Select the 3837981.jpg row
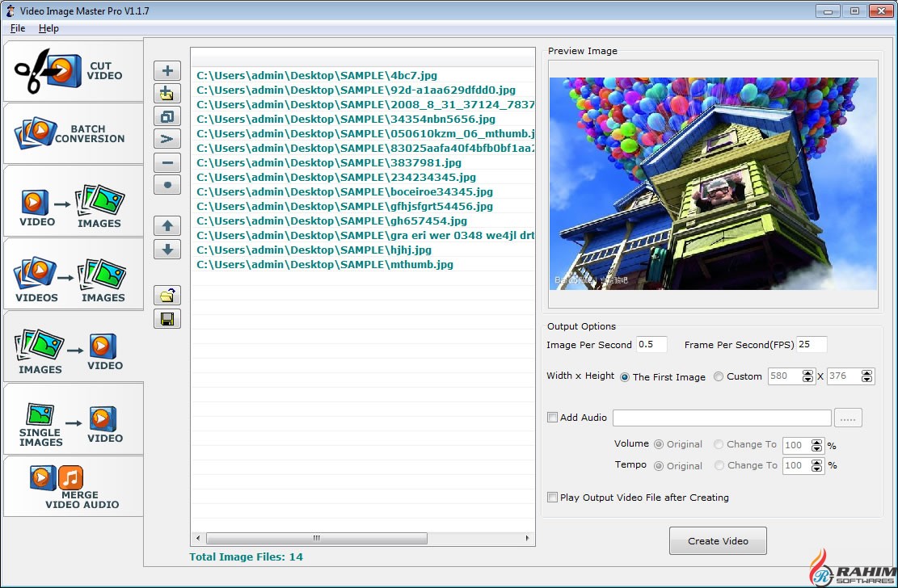 pos(363,162)
